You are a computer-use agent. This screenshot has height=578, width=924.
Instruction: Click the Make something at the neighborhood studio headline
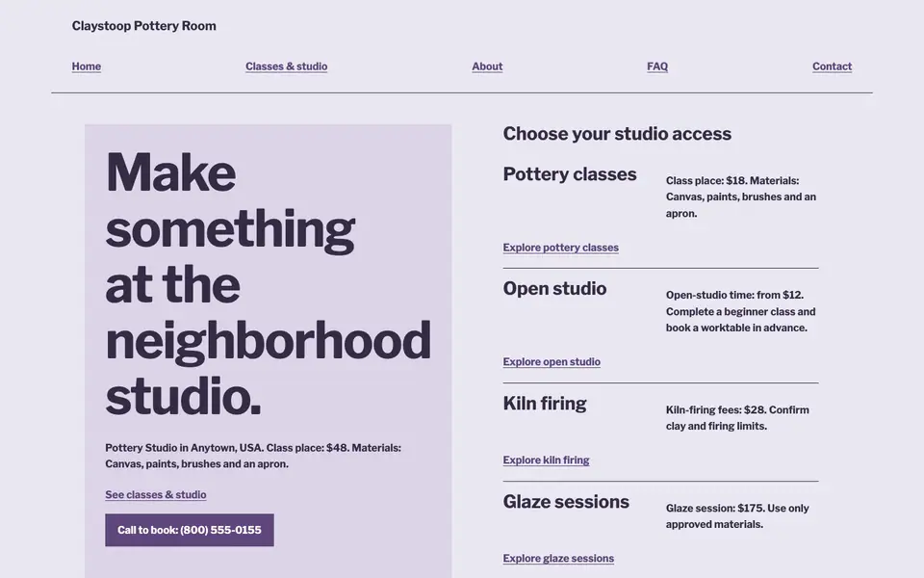[269, 284]
